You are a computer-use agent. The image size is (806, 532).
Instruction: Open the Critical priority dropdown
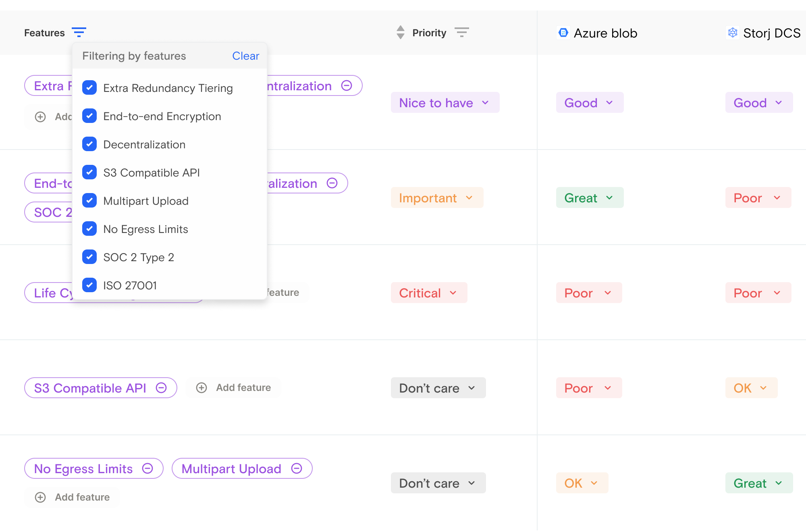point(428,293)
